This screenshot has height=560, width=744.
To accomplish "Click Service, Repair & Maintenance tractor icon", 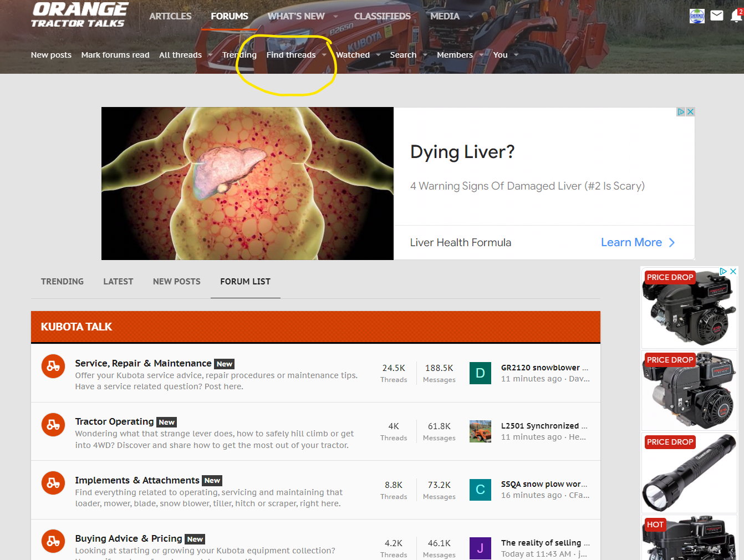I will point(53,366).
